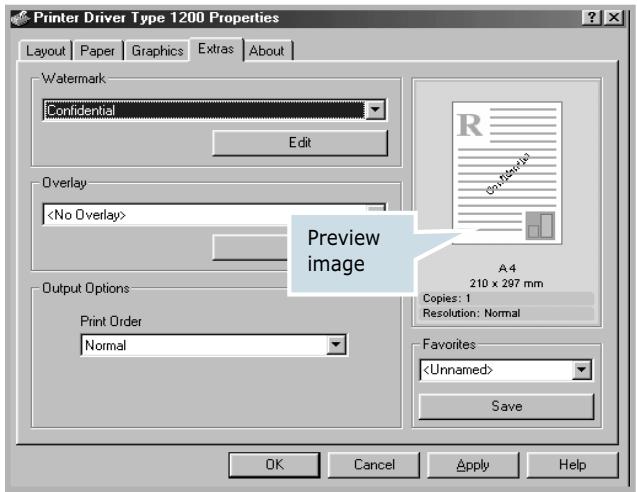Open the Paper tab
Viewport: 637px width, 492px height.
[x=98, y=51]
